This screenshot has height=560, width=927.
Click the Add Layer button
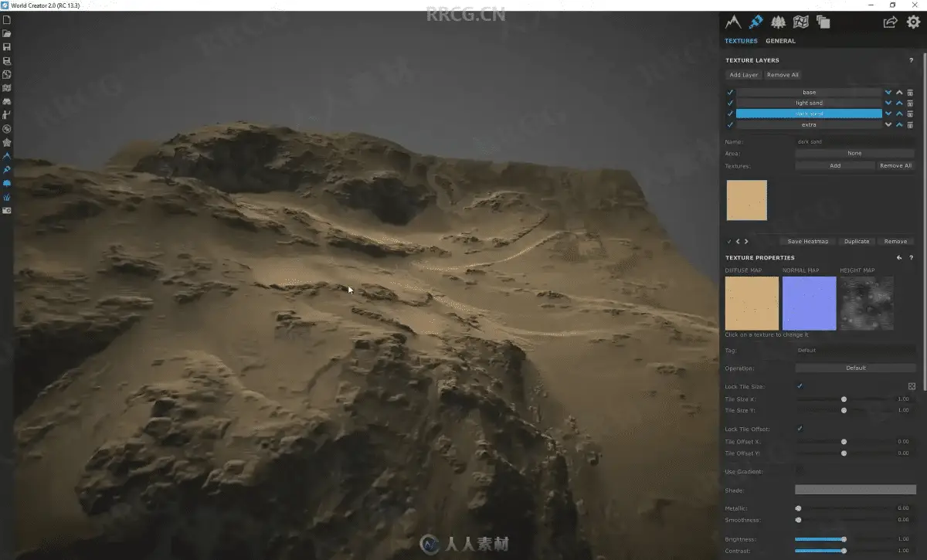[x=744, y=75]
